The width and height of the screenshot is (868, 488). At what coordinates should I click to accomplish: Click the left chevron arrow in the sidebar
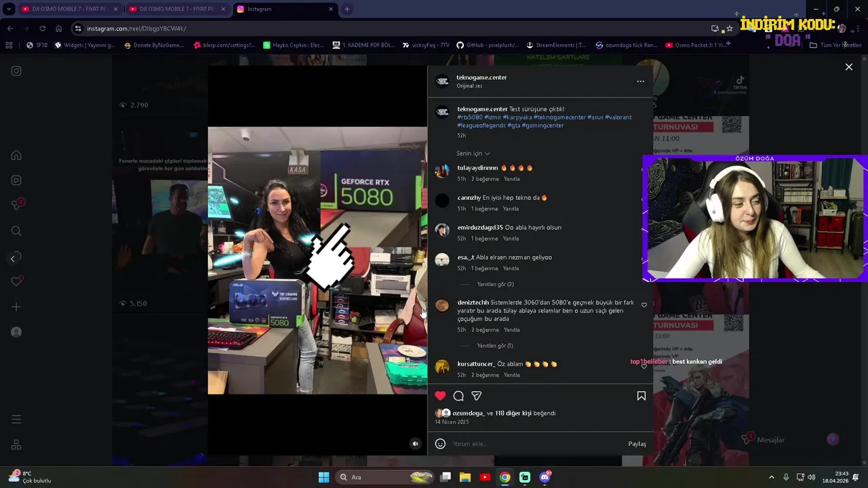point(12,259)
